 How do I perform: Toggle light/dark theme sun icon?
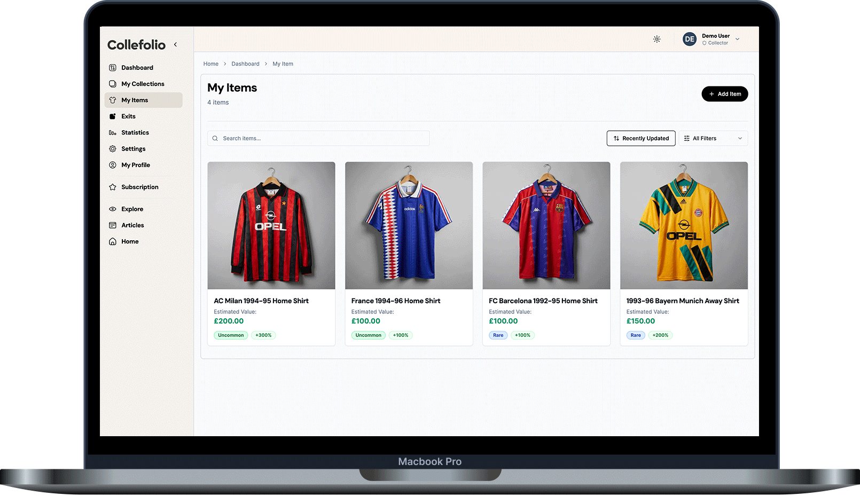(657, 39)
